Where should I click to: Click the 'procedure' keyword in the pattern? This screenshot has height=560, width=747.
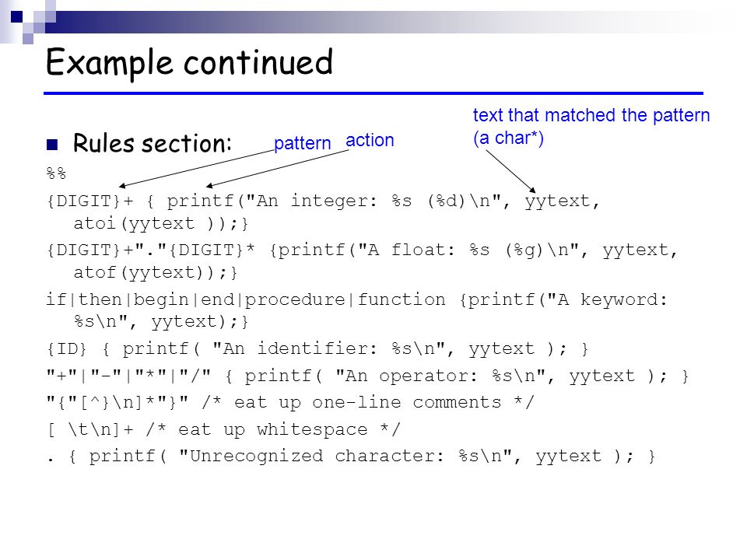pos(295,299)
